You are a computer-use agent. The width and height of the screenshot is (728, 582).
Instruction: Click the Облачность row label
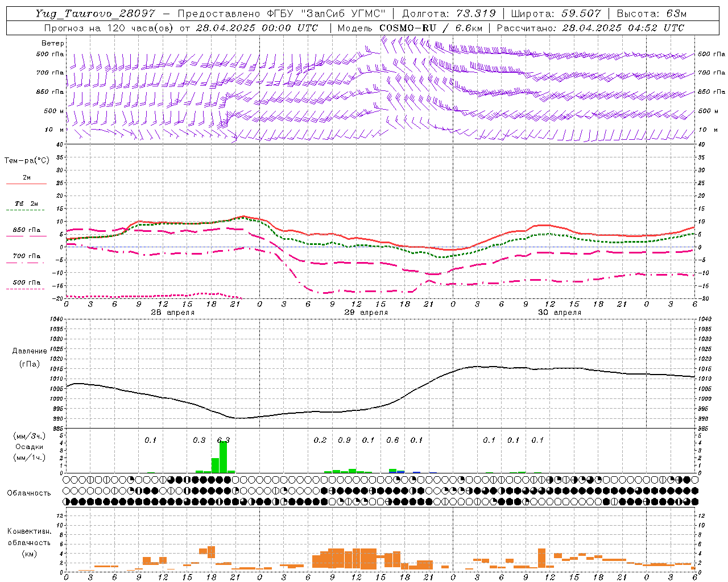29,493
